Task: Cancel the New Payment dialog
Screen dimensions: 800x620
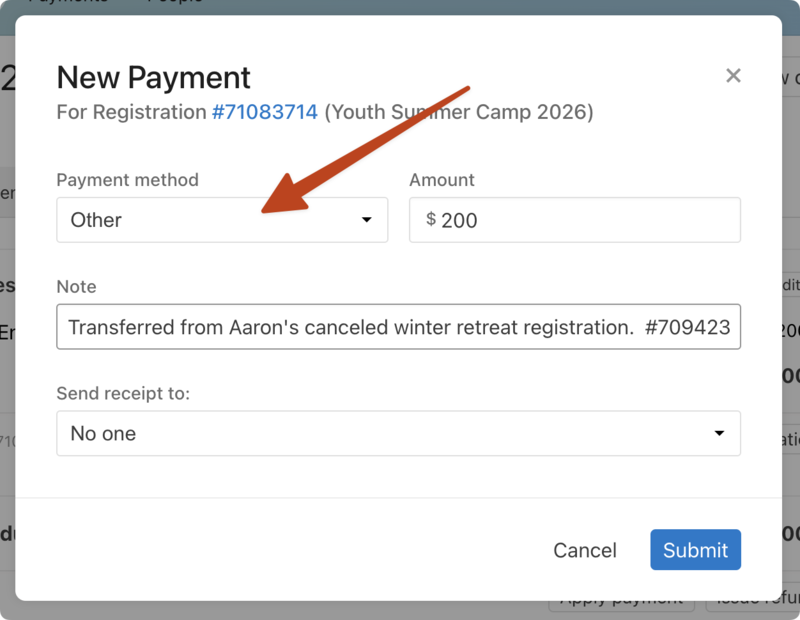Action: tap(585, 550)
